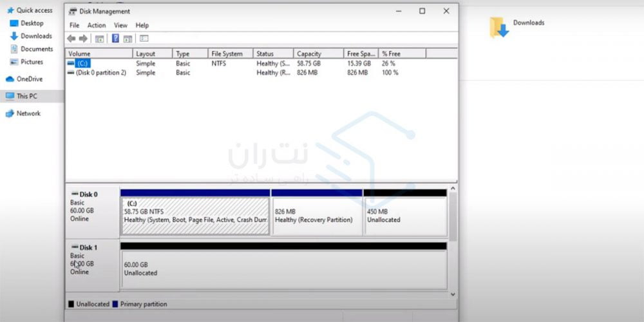Click the Primary partition blue legend swatch

[115, 304]
